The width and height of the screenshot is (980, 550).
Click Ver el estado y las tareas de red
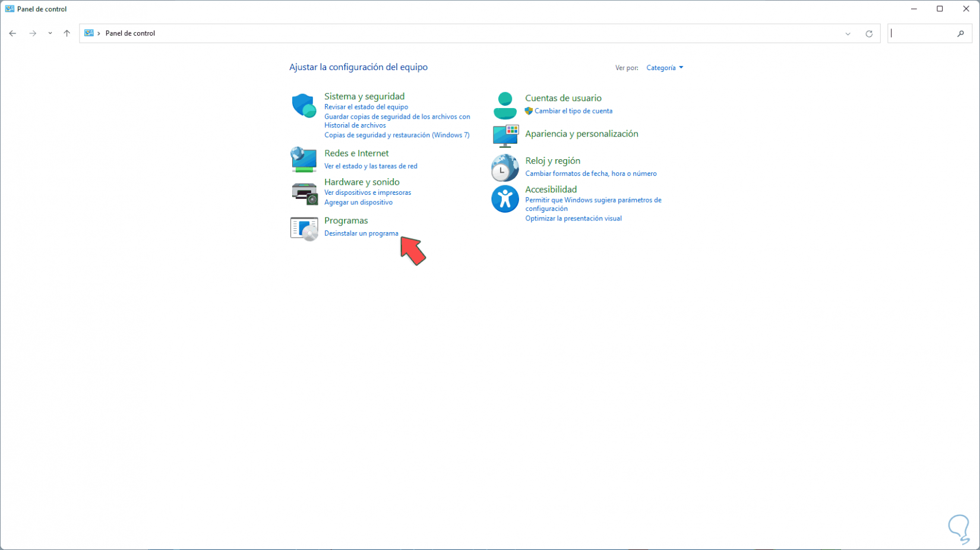click(x=371, y=166)
